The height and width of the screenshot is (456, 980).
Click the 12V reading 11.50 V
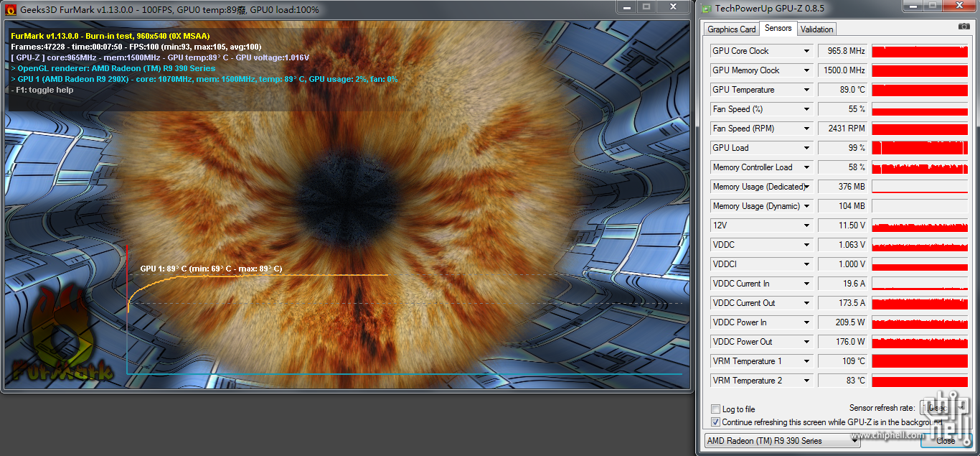842,225
